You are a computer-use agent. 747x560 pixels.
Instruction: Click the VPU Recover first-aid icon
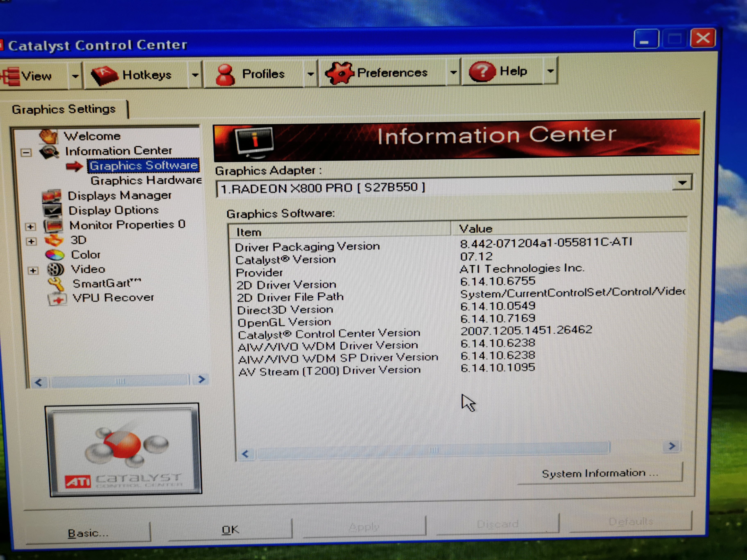pyautogui.click(x=57, y=299)
